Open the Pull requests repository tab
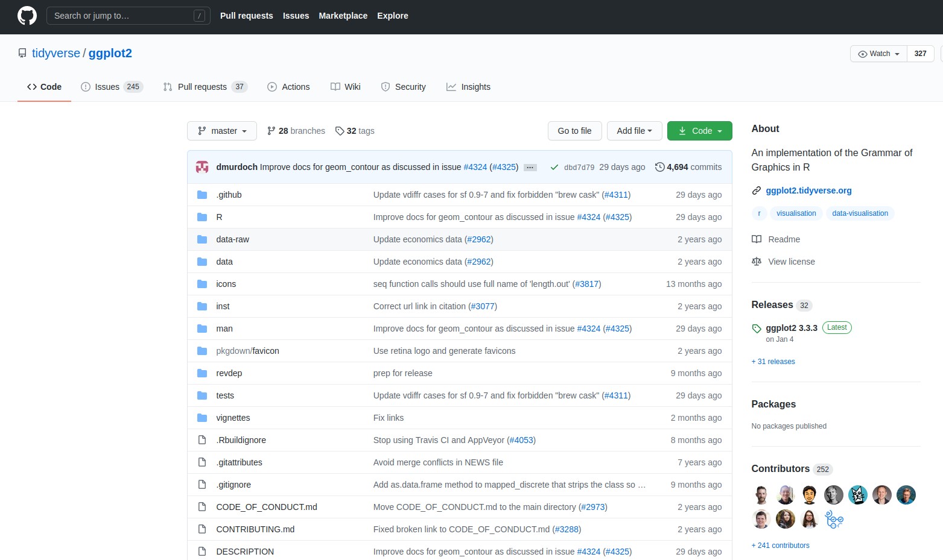The image size is (943, 560). pyautogui.click(x=205, y=87)
